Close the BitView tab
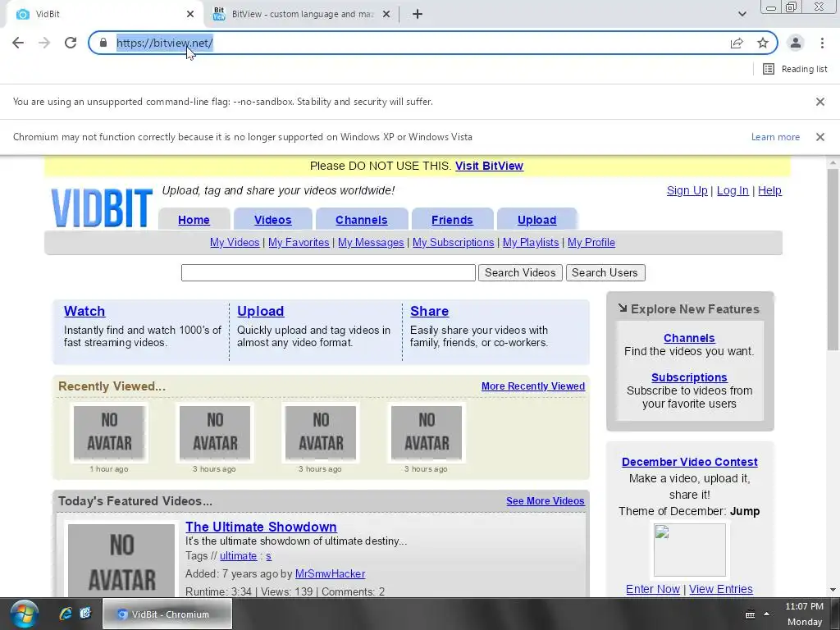This screenshot has width=840, height=630. click(386, 14)
